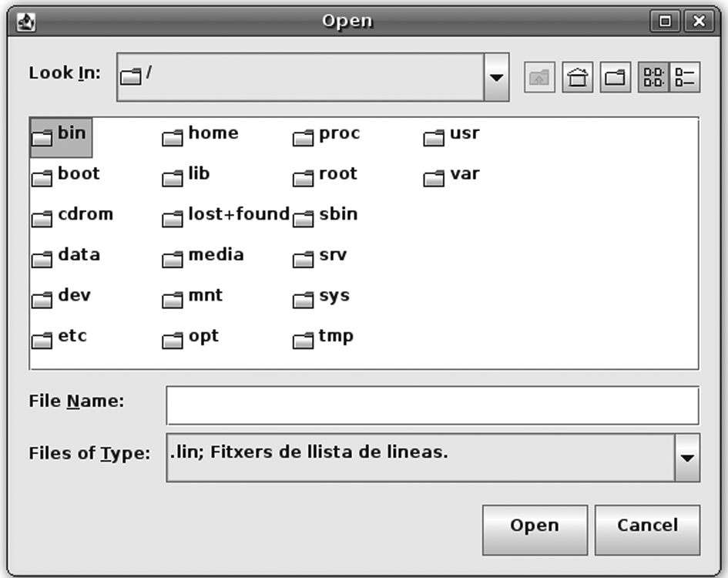Select the lost+found folder
728x578 pixels.
(226, 217)
